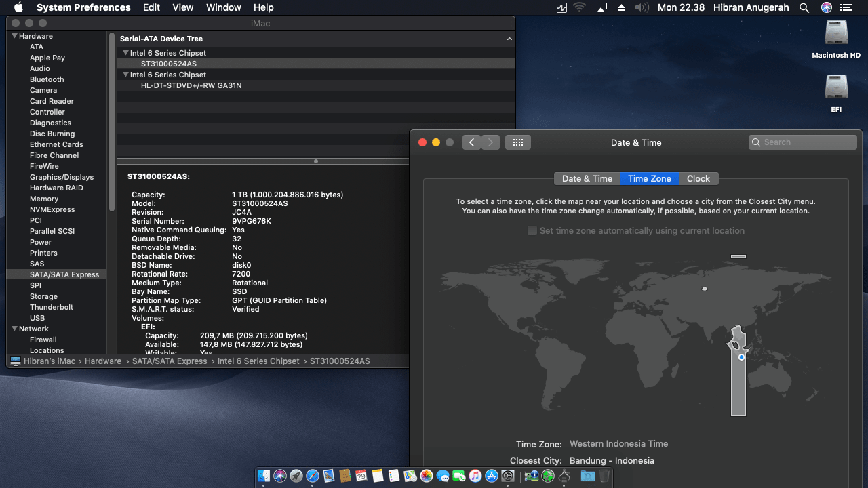Select Bluetooth in the Hardware list
868x488 pixels.
tap(47, 79)
